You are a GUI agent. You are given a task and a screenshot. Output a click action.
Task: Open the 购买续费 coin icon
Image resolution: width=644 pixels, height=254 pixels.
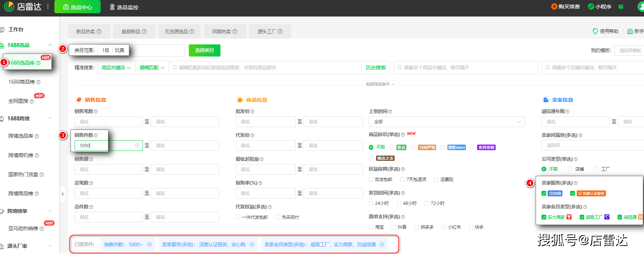[x=554, y=7]
